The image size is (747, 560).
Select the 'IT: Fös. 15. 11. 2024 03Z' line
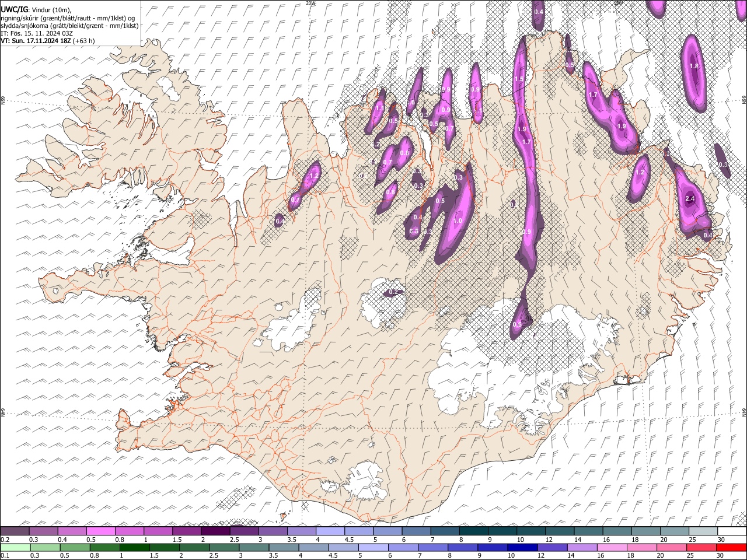coord(37,33)
